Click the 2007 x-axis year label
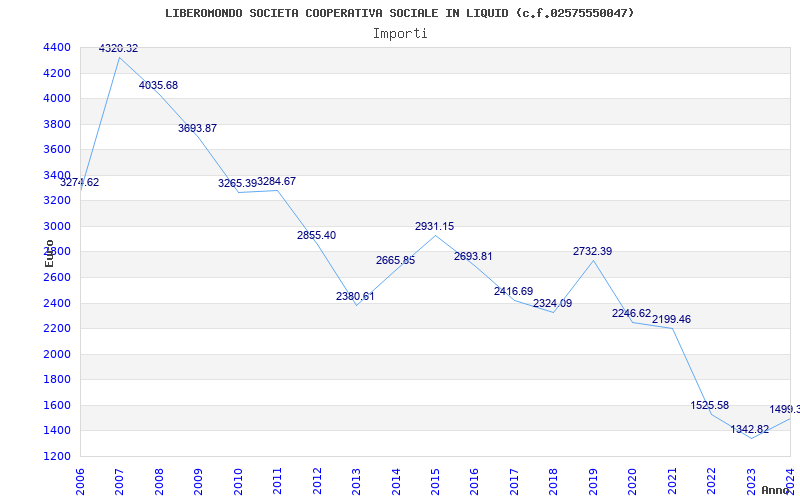The image size is (800, 500). 119,481
